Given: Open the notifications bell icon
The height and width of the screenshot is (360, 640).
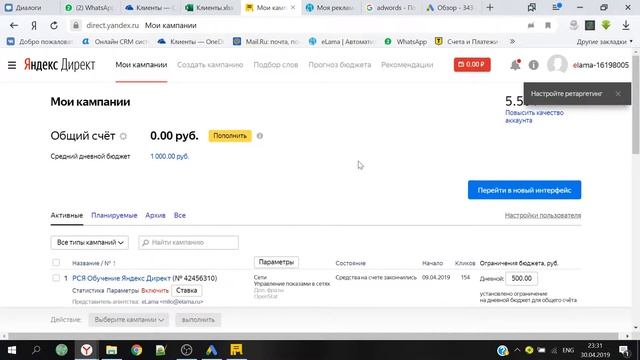Looking at the screenshot, I should (515, 65).
